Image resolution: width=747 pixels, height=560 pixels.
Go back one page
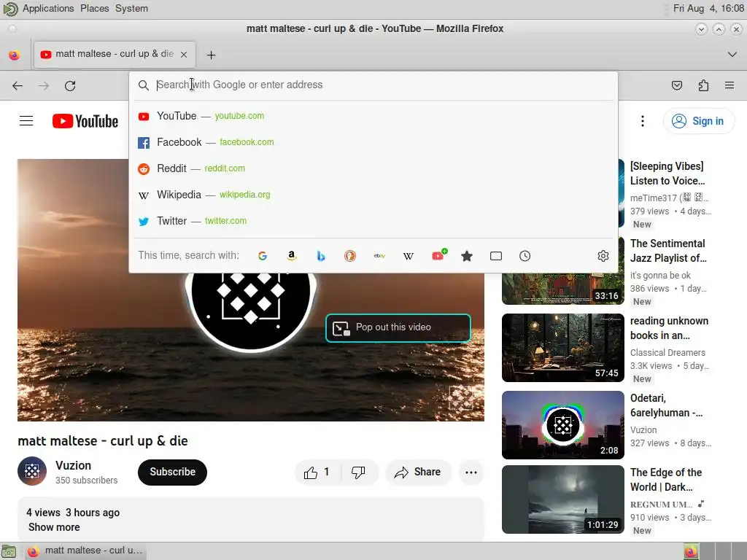click(x=18, y=86)
